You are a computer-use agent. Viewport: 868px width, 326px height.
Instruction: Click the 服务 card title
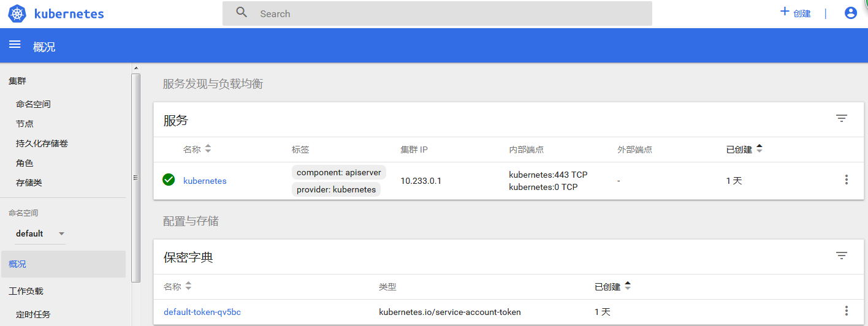click(x=176, y=121)
